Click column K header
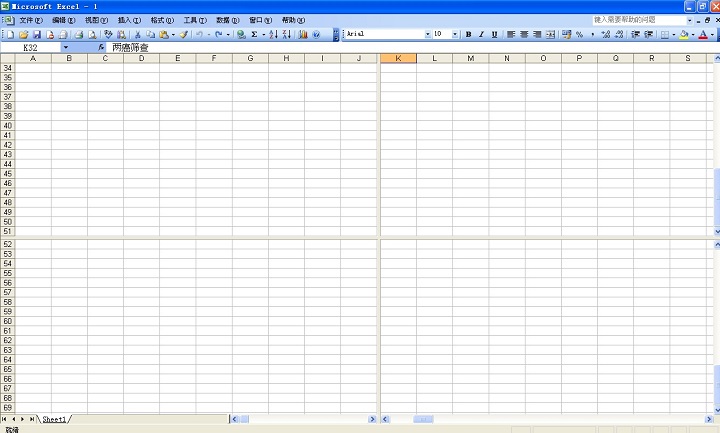Image resolution: width=720 pixels, height=433 pixels. point(398,59)
